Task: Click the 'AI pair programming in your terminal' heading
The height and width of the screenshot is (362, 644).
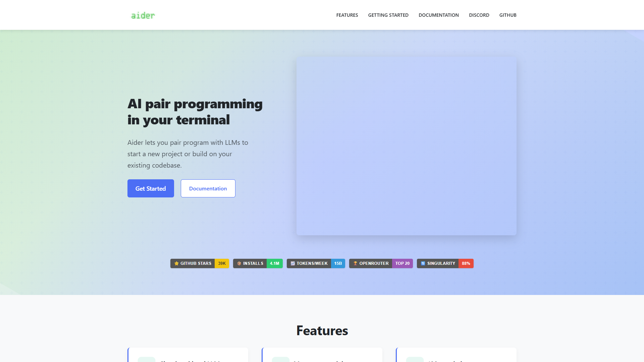Action: pos(195,112)
